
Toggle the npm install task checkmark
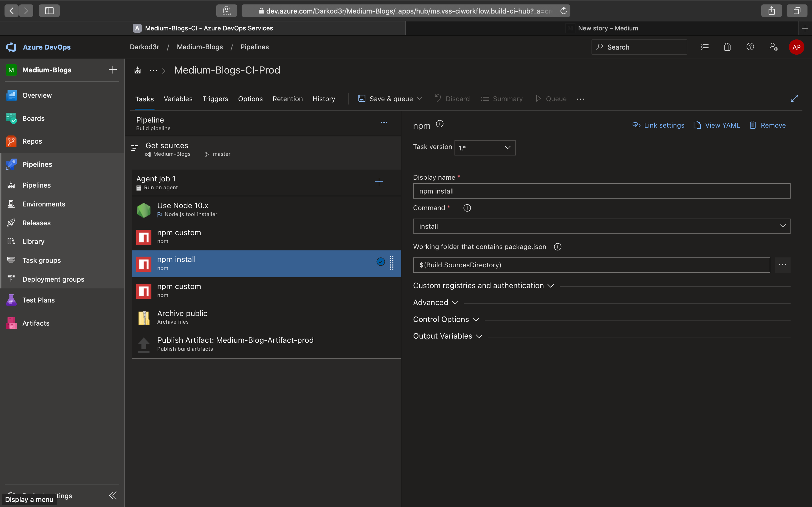click(x=381, y=262)
